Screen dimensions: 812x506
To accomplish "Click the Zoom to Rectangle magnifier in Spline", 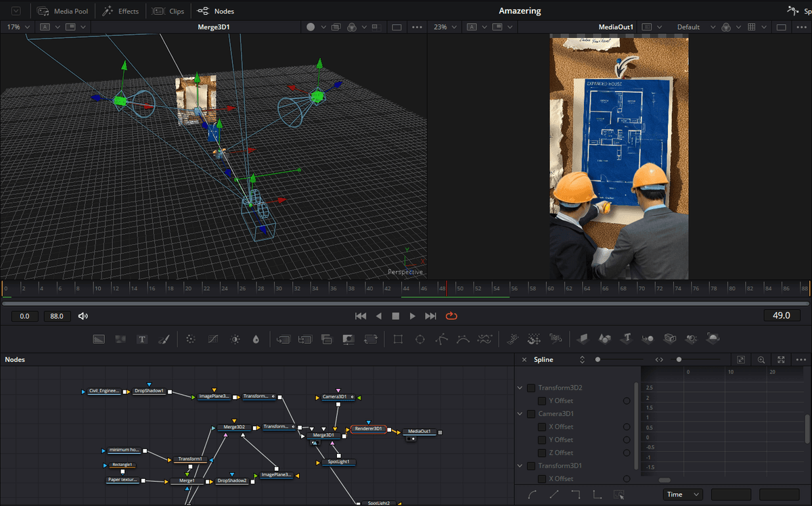I will [x=761, y=360].
